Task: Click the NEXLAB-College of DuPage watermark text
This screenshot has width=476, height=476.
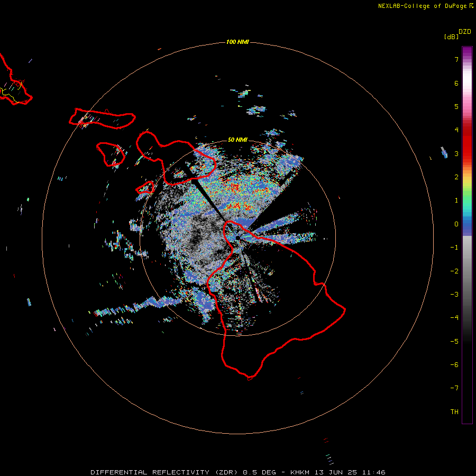Action: pos(426,6)
